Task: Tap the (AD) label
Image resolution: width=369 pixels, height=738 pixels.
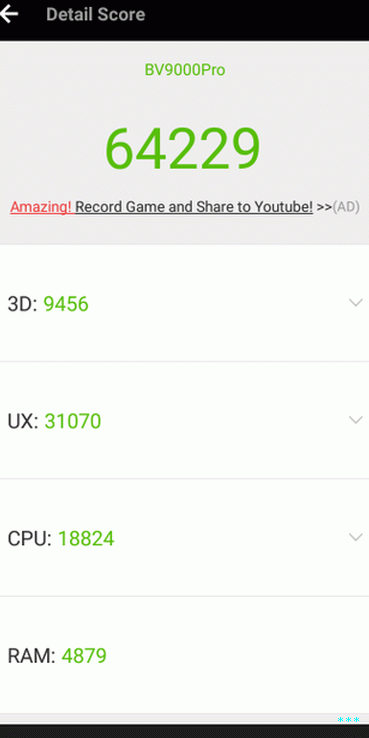Action: (x=346, y=207)
